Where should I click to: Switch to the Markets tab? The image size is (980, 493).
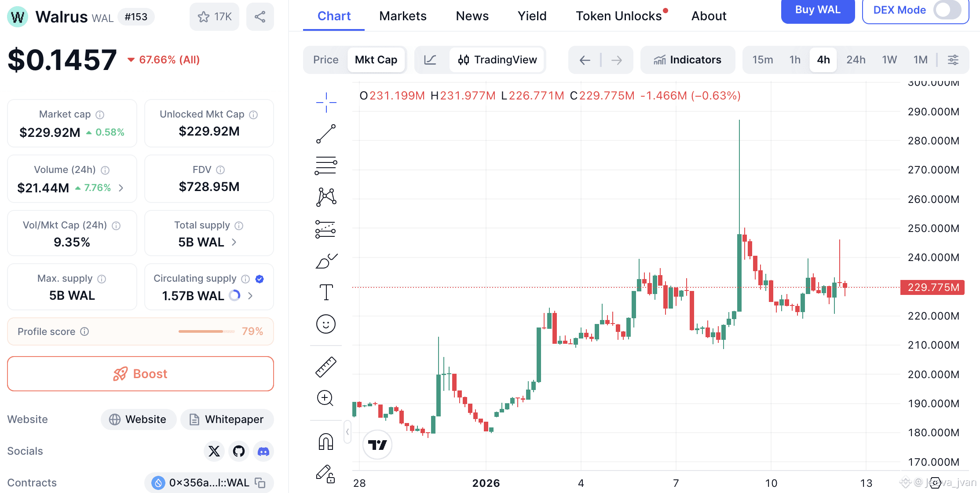click(x=402, y=16)
